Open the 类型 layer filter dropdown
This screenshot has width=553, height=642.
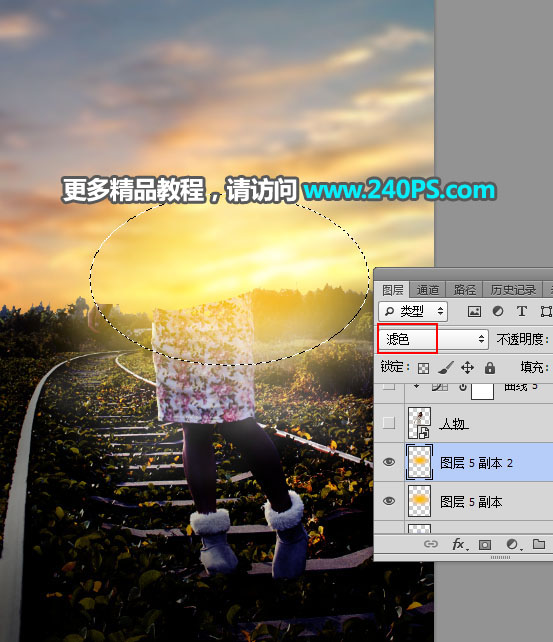[413, 312]
